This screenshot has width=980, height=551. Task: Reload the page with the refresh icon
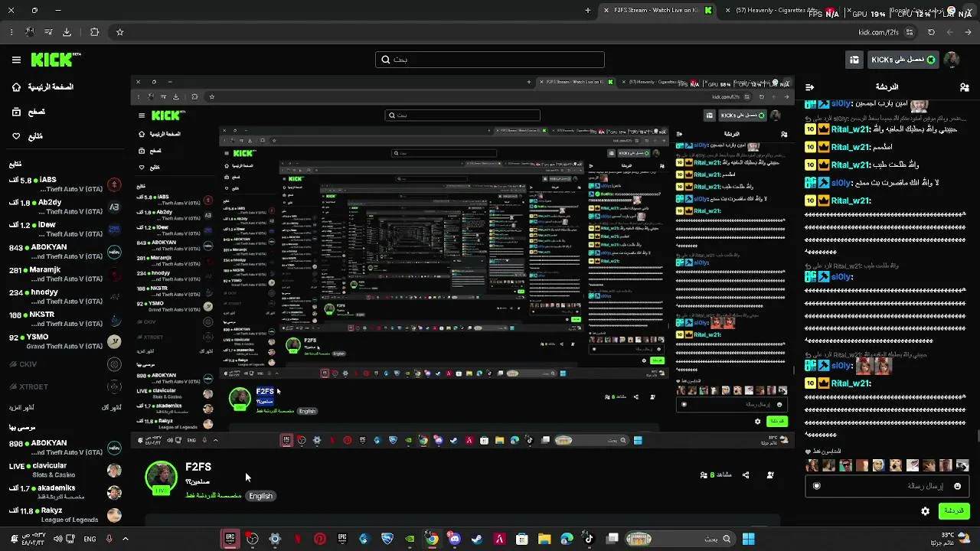click(931, 32)
